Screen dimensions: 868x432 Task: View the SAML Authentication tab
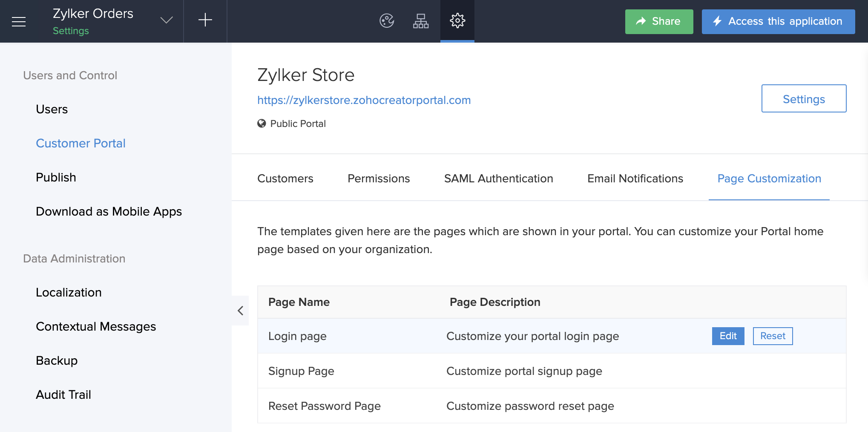(x=498, y=179)
